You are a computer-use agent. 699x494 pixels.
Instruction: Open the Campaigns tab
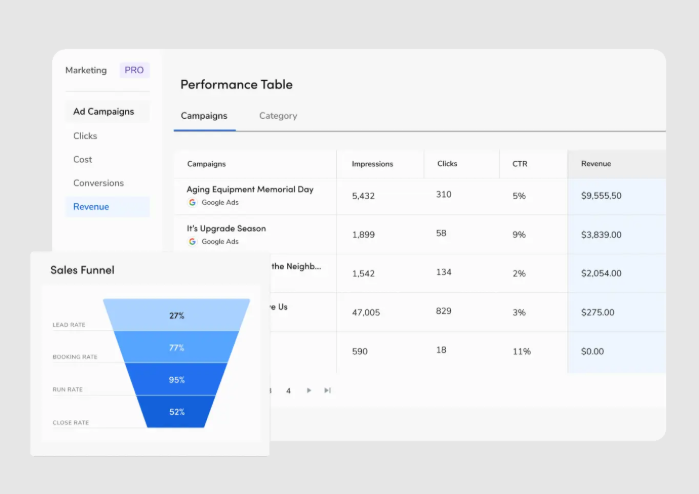pos(204,116)
